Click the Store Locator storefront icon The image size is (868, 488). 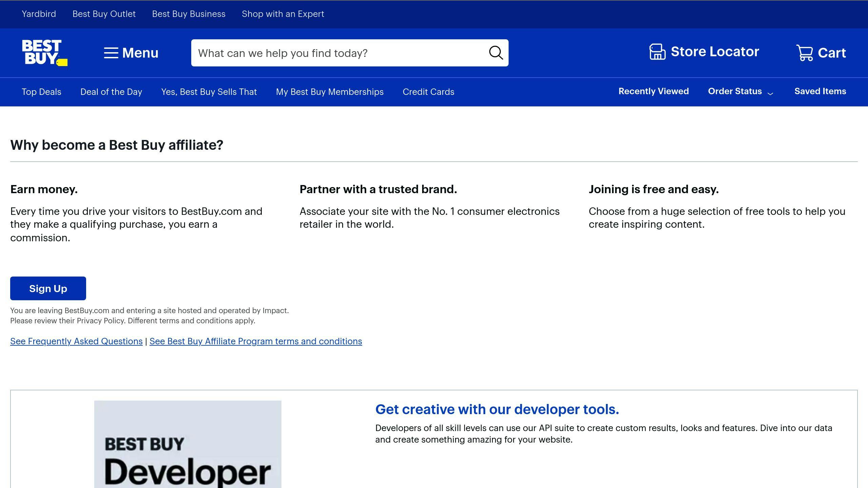[657, 52]
